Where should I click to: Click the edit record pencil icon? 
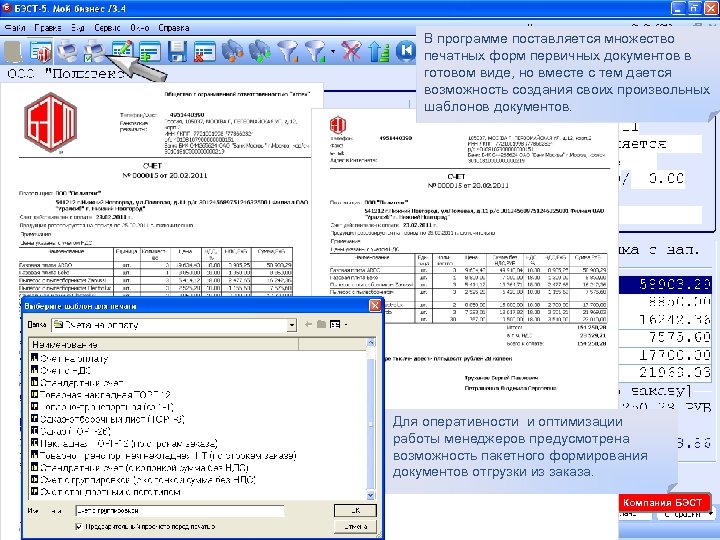pos(122,51)
